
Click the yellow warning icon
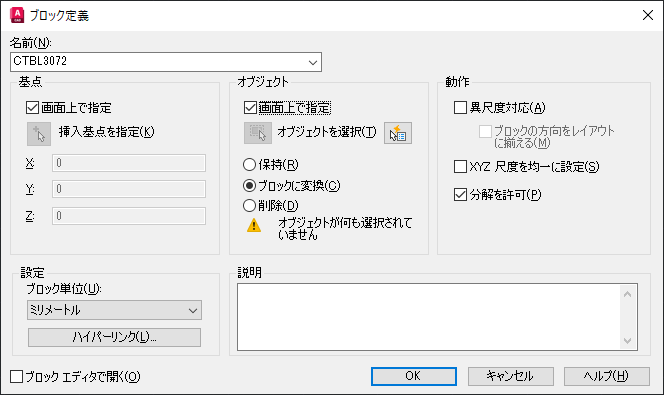(254, 225)
